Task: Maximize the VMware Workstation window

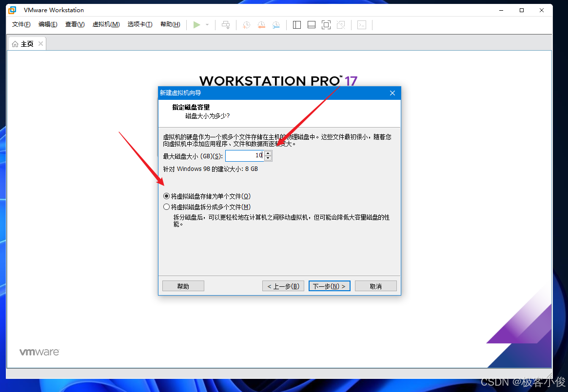Action: click(522, 10)
